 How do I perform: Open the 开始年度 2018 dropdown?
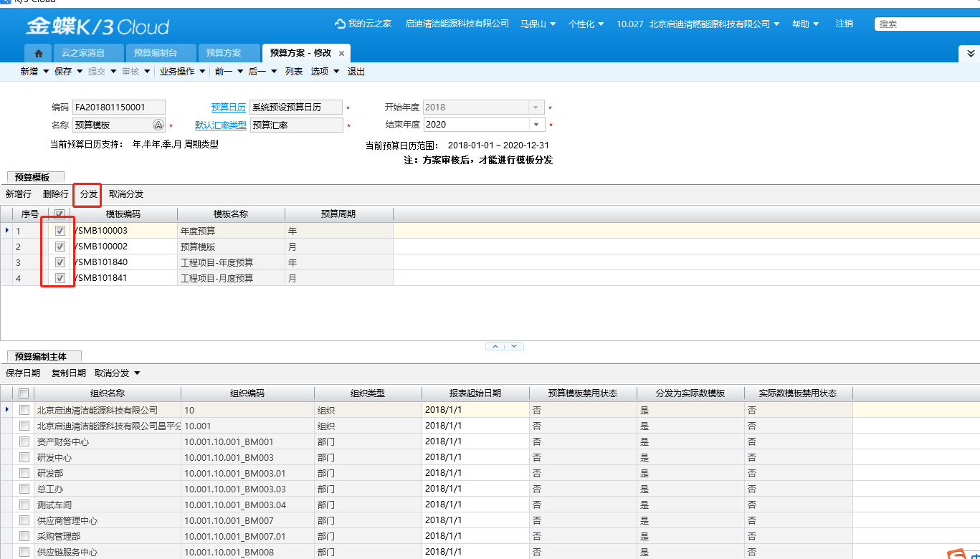pos(536,107)
